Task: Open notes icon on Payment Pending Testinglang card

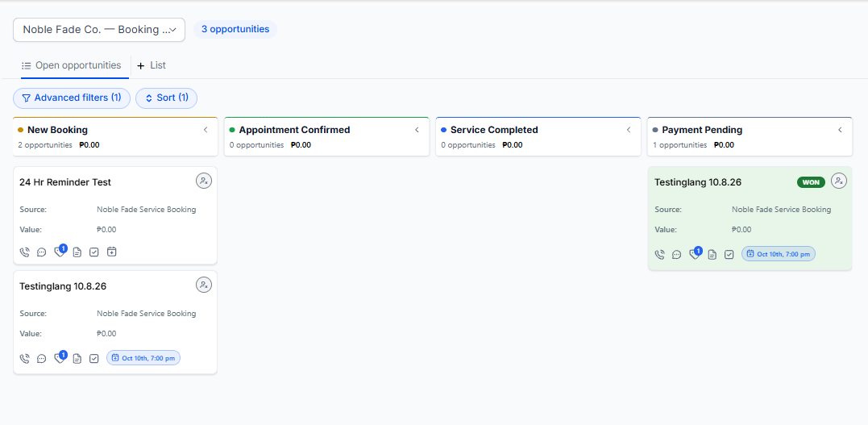Action: pos(712,254)
